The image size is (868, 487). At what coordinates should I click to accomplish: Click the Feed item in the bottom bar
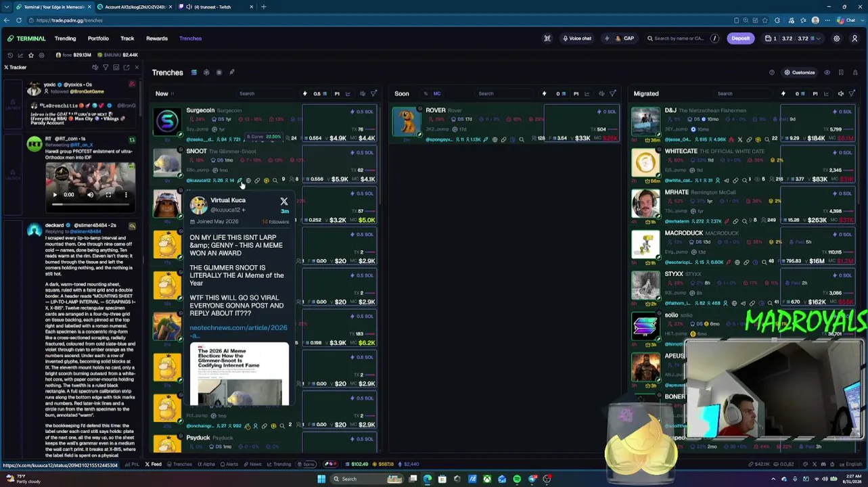[154, 464]
